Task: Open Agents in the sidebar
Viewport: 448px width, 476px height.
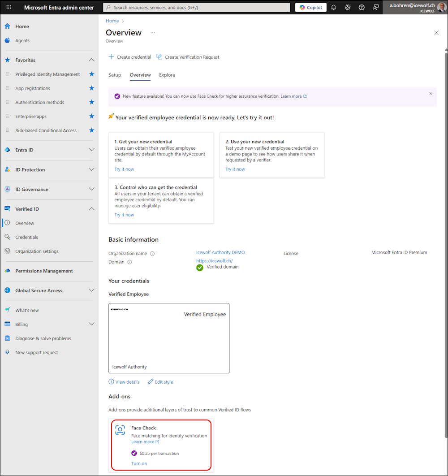Action: pos(22,40)
